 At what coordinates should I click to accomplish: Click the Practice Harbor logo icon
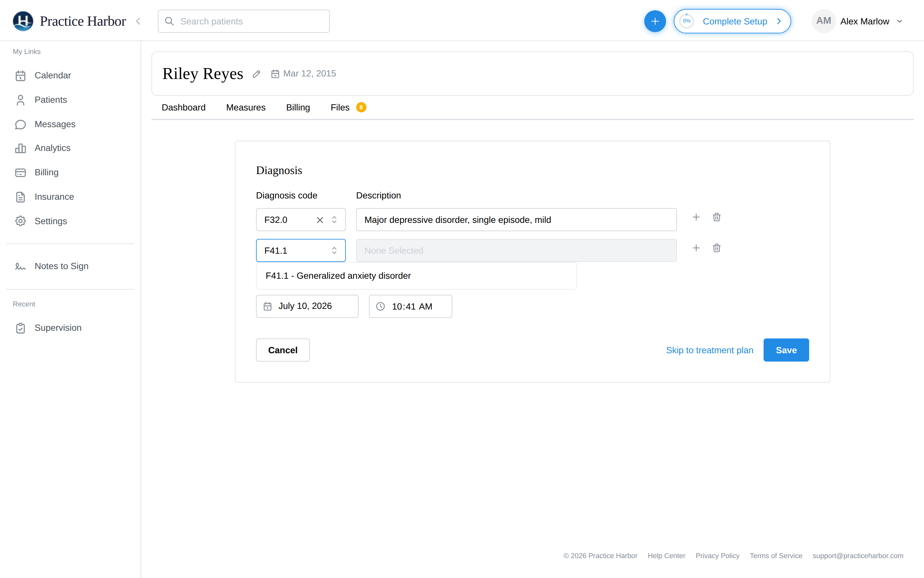[x=23, y=21]
